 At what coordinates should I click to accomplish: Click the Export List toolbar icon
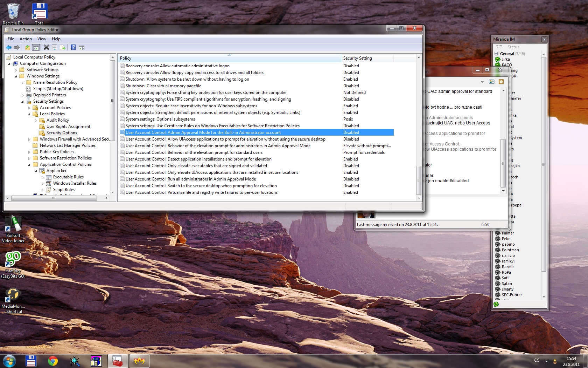pyautogui.click(x=63, y=48)
